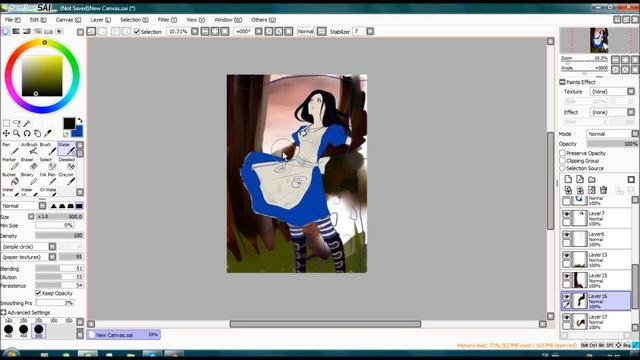
Task: Choose the Crayon tool
Action: click(67, 179)
